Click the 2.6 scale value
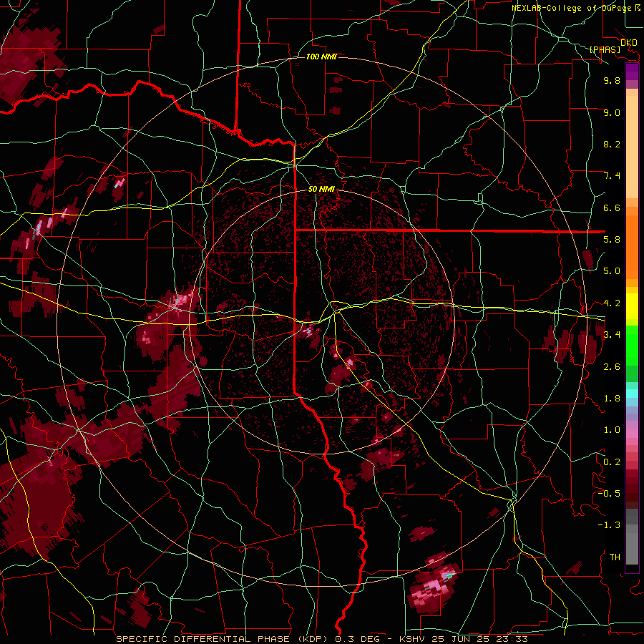The width and height of the screenshot is (644, 644). [612, 366]
